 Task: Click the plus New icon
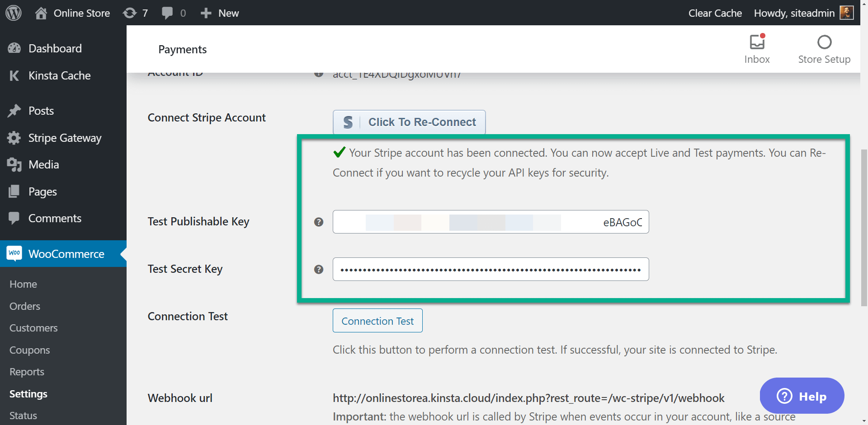click(x=206, y=13)
